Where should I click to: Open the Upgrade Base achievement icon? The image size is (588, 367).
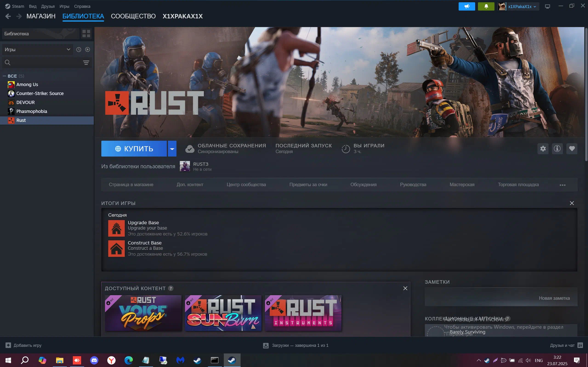pos(116,228)
